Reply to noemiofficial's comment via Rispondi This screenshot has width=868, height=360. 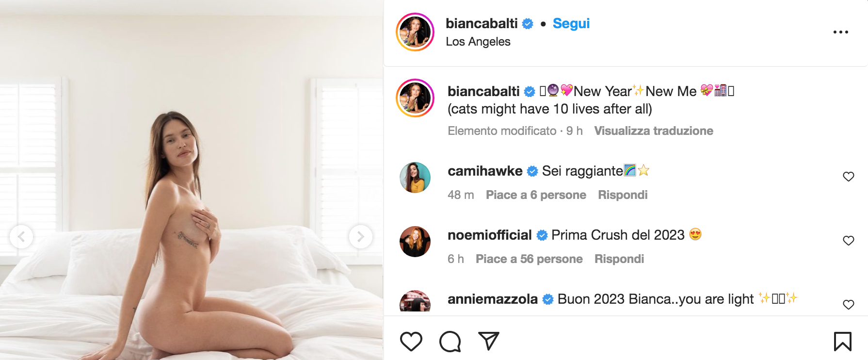(619, 259)
